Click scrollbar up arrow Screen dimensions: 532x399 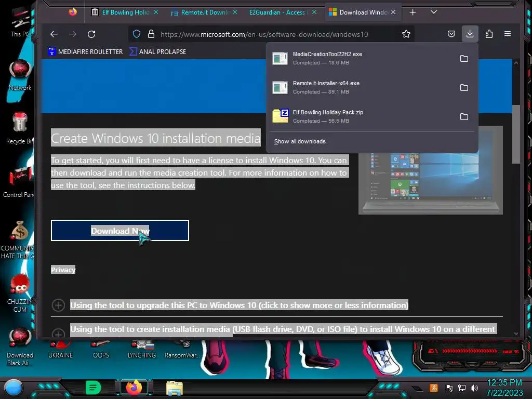point(516,63)
